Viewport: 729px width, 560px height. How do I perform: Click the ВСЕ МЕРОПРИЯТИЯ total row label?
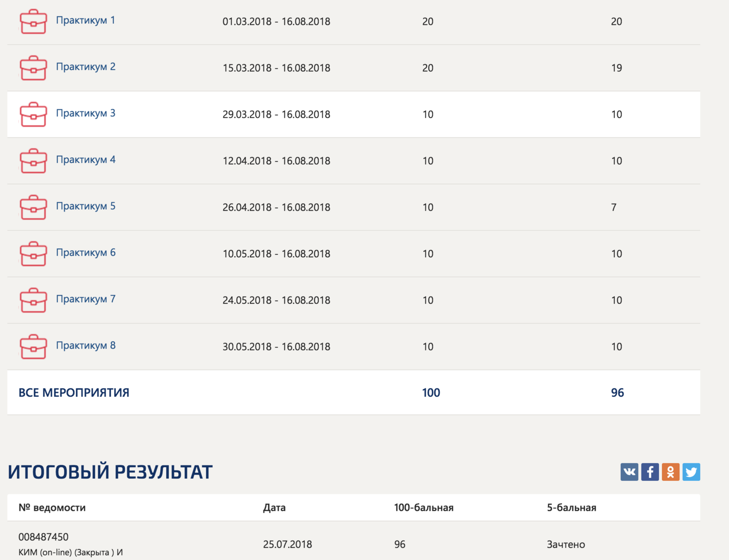click(x=74, y=393)
